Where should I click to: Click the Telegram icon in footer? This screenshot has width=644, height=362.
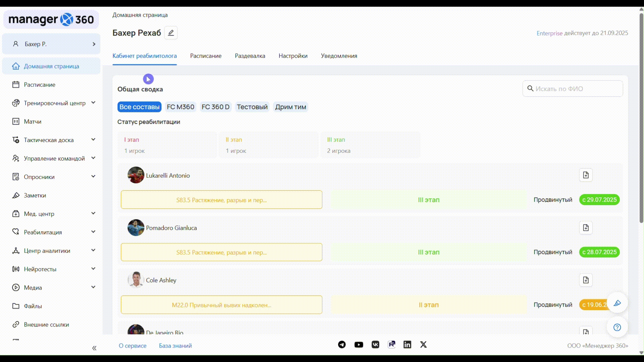pyautogui.click(x=342, y=345)
